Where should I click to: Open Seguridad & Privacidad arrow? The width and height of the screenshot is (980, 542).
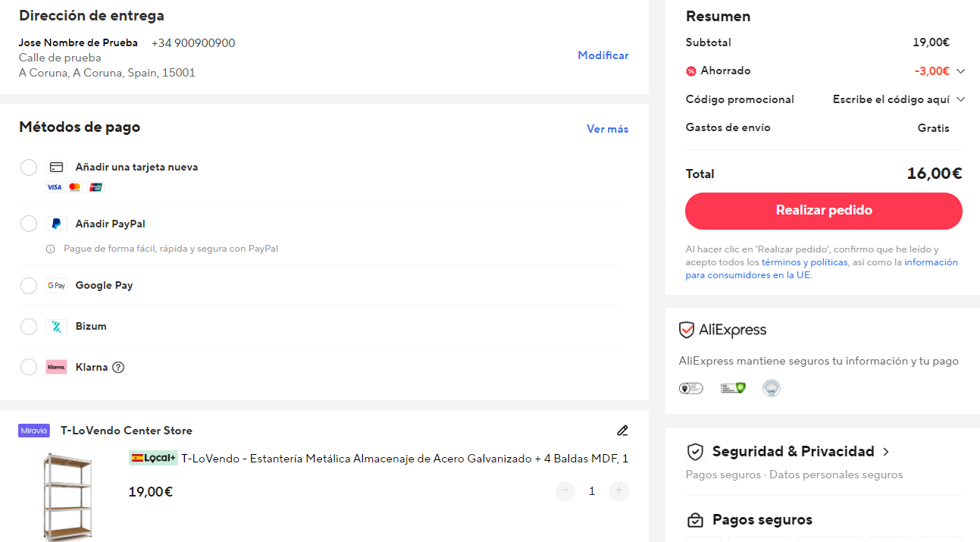coord(886,452)
